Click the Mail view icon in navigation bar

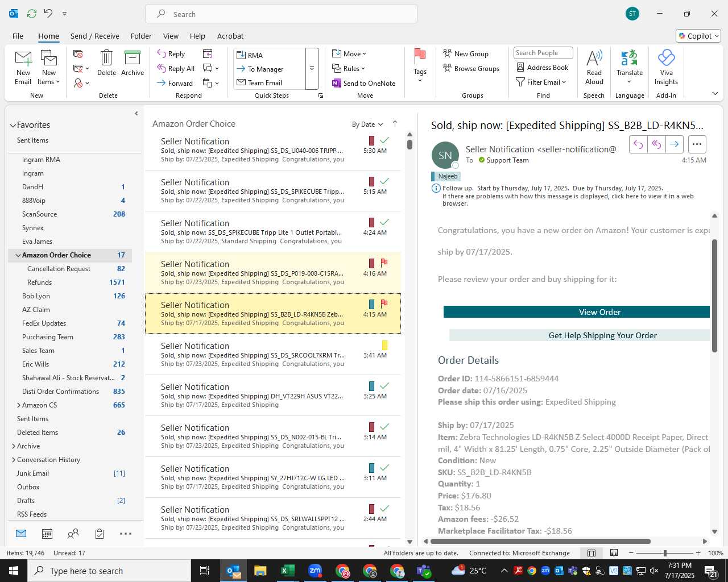21,534
